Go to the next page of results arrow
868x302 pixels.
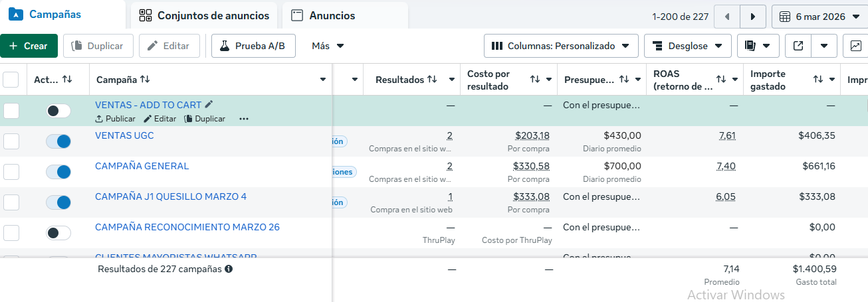pyautogui.click(x=752, y=17)
